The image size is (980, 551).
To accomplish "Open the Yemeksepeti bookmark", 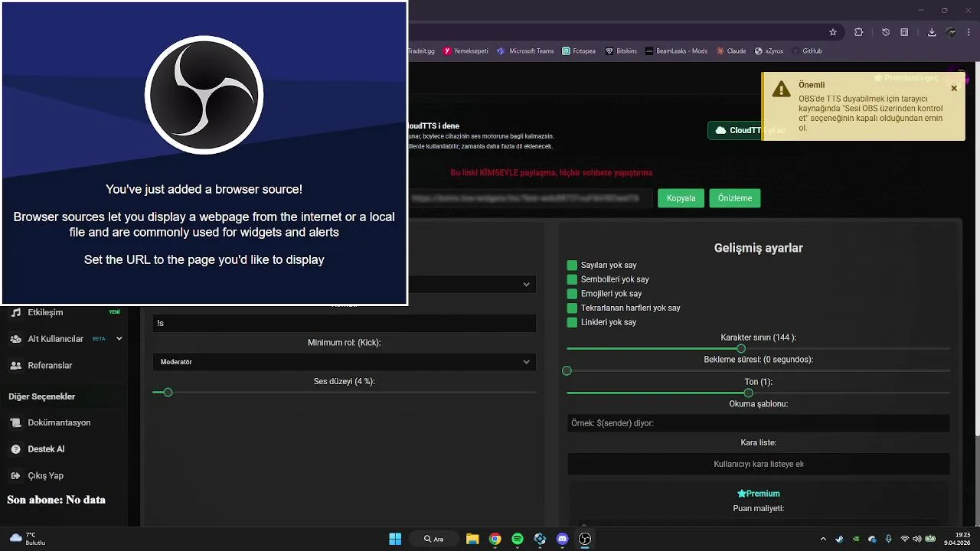I will [465, 51].
